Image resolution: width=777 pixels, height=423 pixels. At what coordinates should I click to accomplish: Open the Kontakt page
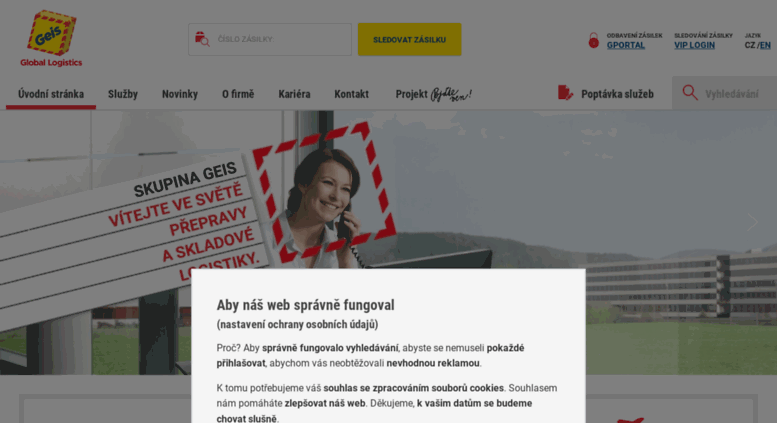(351, 94)
